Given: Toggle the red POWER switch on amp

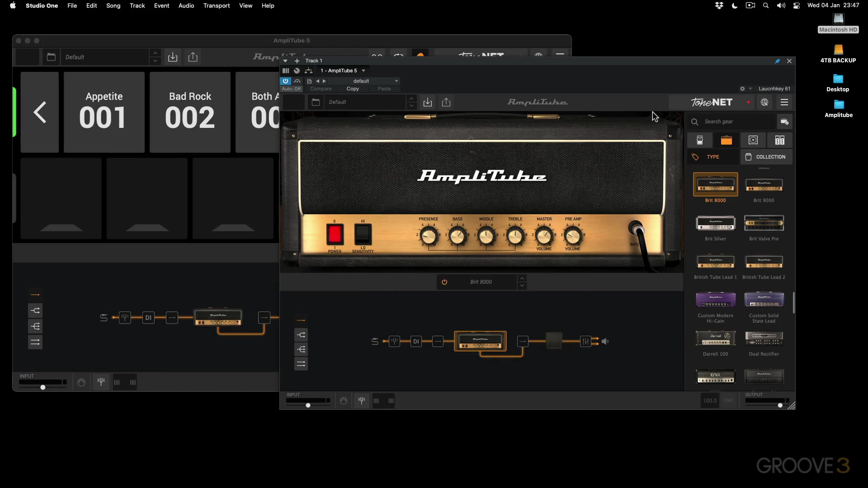Looking at the screenshot, I should [335, 235].
